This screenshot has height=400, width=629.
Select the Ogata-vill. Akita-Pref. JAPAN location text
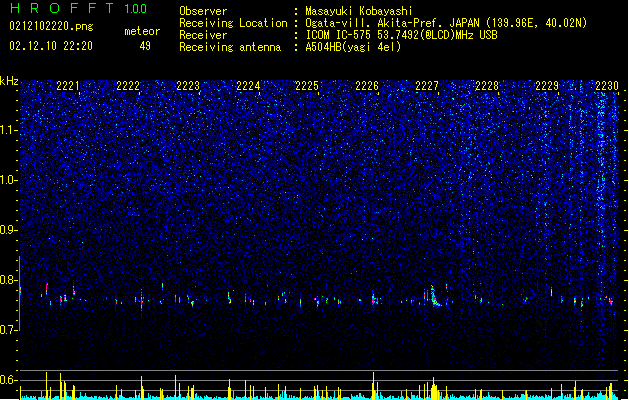pos(446,23)
